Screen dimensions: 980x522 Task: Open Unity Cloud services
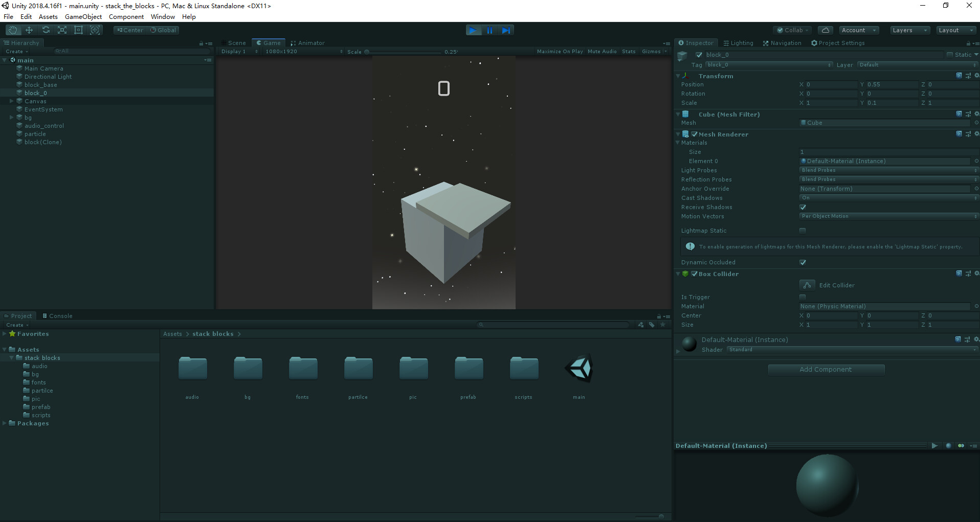(x=825, y=30)
